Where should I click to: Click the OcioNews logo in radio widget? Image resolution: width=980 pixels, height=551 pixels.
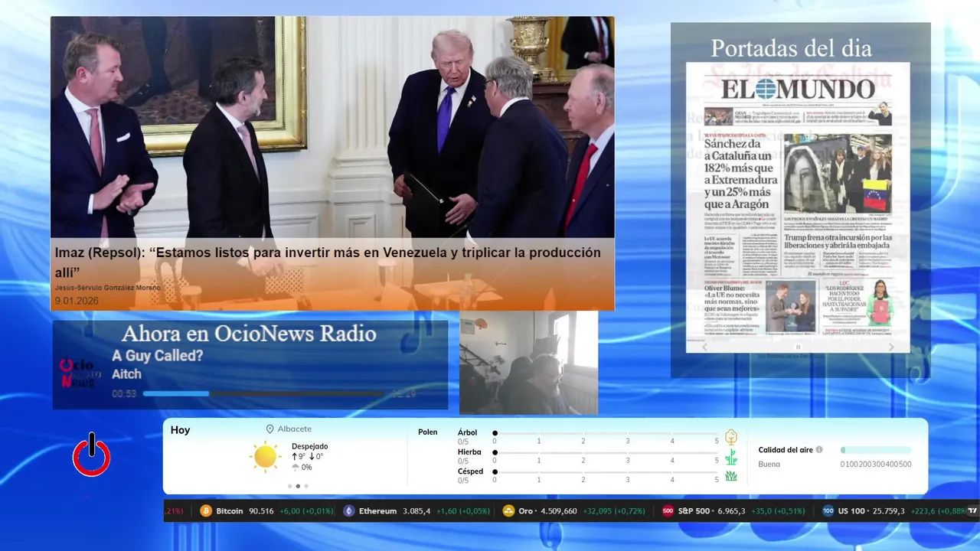coord(80,373)
